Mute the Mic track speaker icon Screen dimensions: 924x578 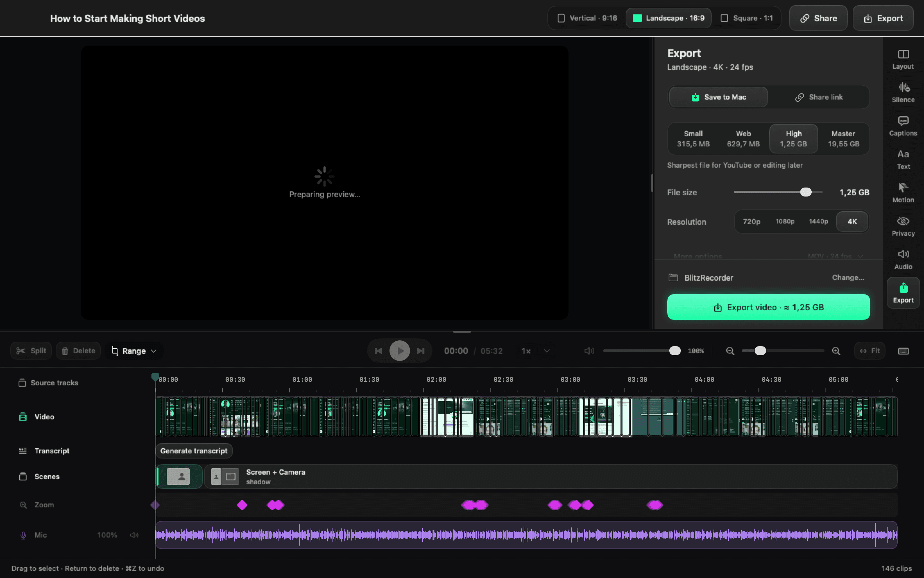point(134,535)
